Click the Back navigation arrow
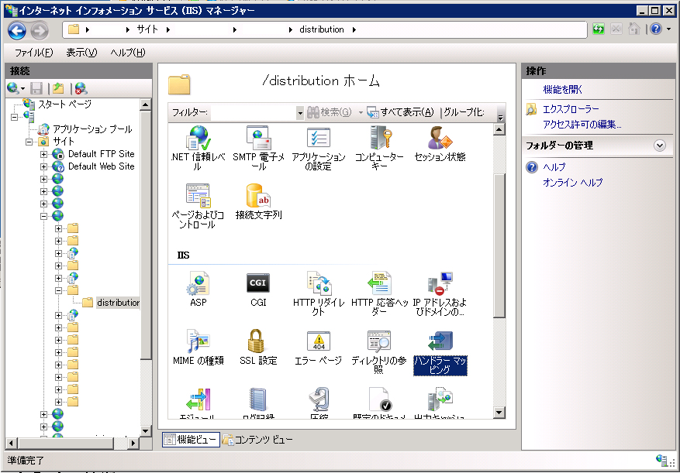This screenshot has width=680, height=473. (17, 30)
